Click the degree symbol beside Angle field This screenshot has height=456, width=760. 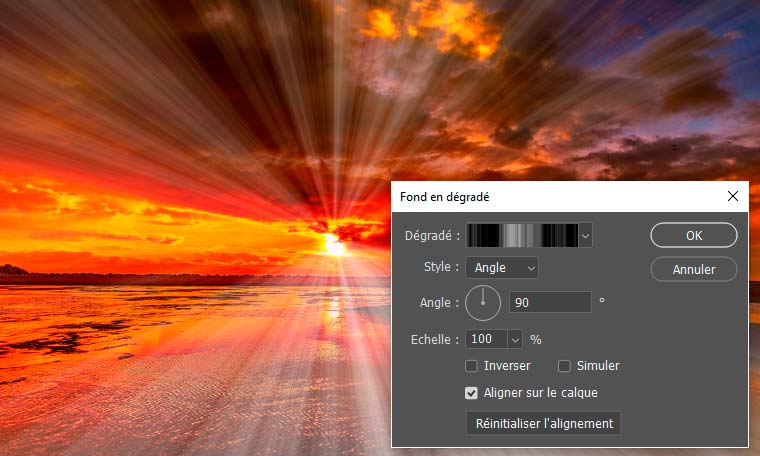(602, 301)
